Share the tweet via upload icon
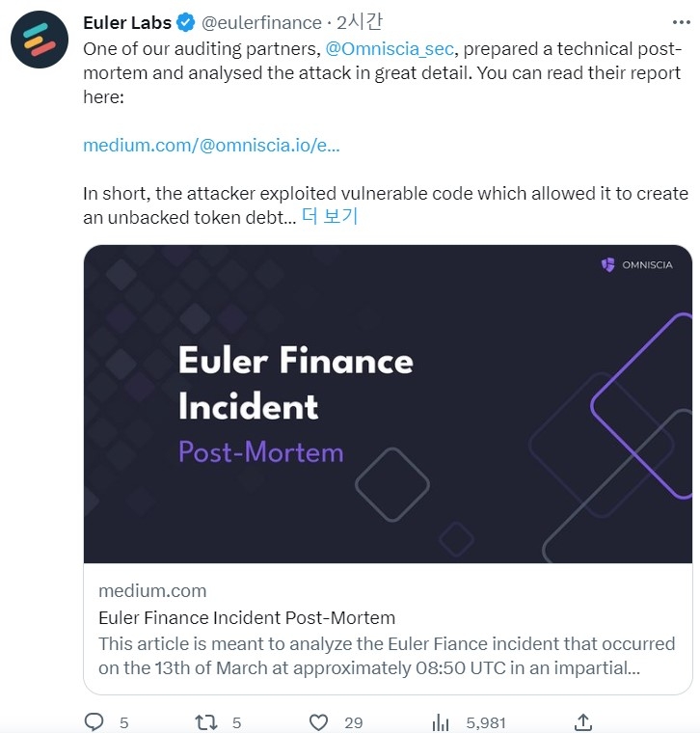 coord(582,721)
